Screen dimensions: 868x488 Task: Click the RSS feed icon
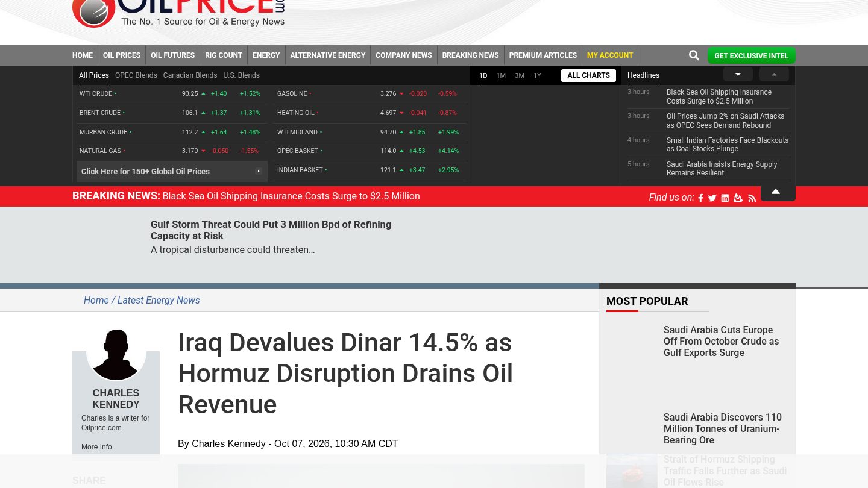pyautogui.click(x=752, y=198)
